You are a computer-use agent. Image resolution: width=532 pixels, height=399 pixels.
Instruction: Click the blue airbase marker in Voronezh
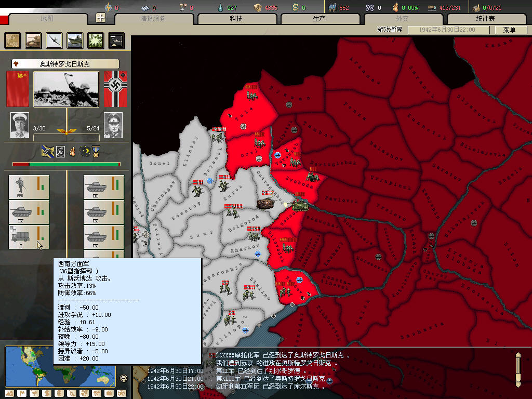point(277,155)
